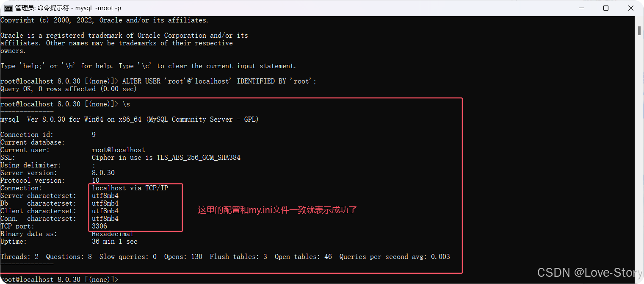The width and height of the screenshot is (644, 284).
Task: Click the highlighted charset box showing utf8mb4 values
Action: coord(135,207)
